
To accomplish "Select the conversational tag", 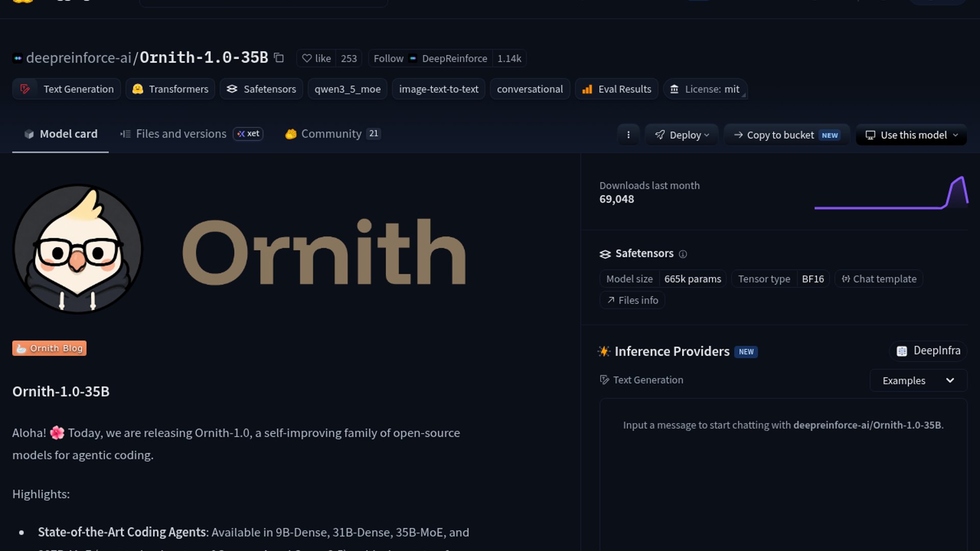I will click(x=530, y=89).
